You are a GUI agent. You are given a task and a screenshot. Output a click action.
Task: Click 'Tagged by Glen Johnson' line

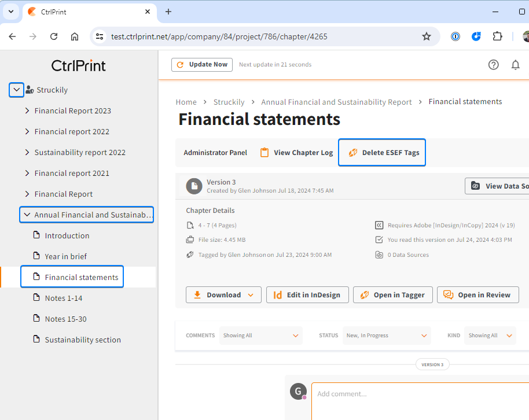click(x=265, y=255)
